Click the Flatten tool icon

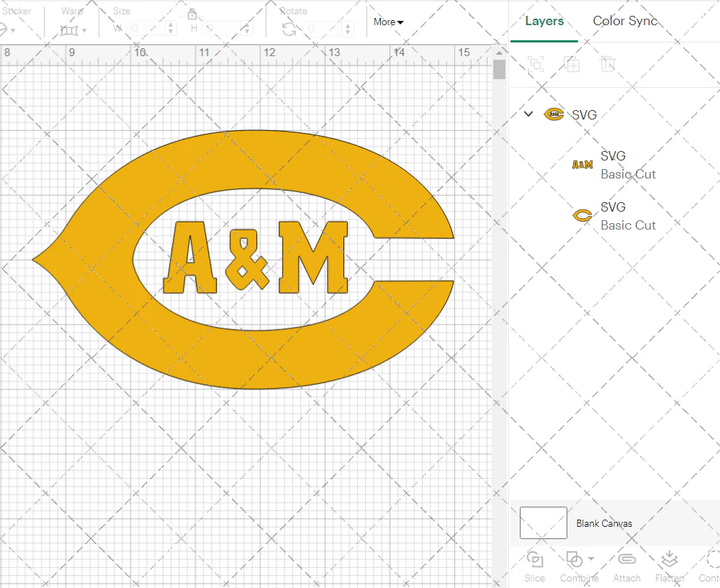pos(669,560)
